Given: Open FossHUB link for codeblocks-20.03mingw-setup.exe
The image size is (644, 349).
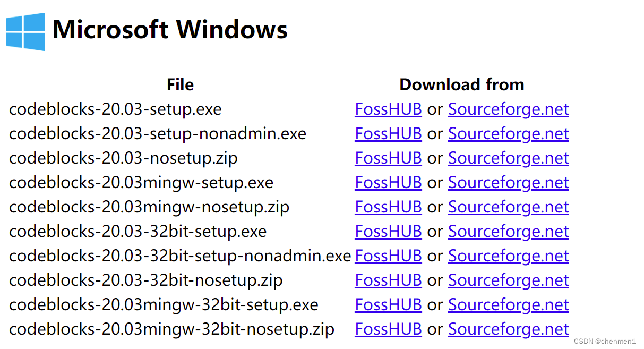Looking at the screenshot, I should (x=388, y=182).
